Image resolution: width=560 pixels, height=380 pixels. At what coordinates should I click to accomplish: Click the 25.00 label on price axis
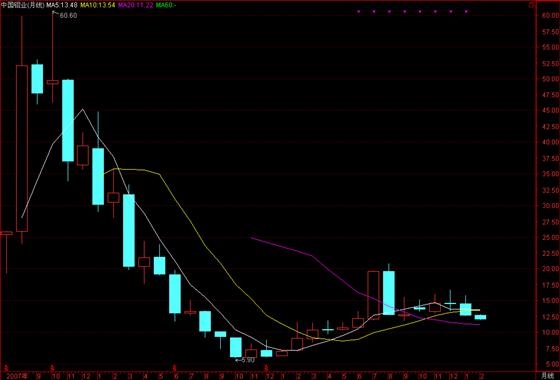(550, 237)
